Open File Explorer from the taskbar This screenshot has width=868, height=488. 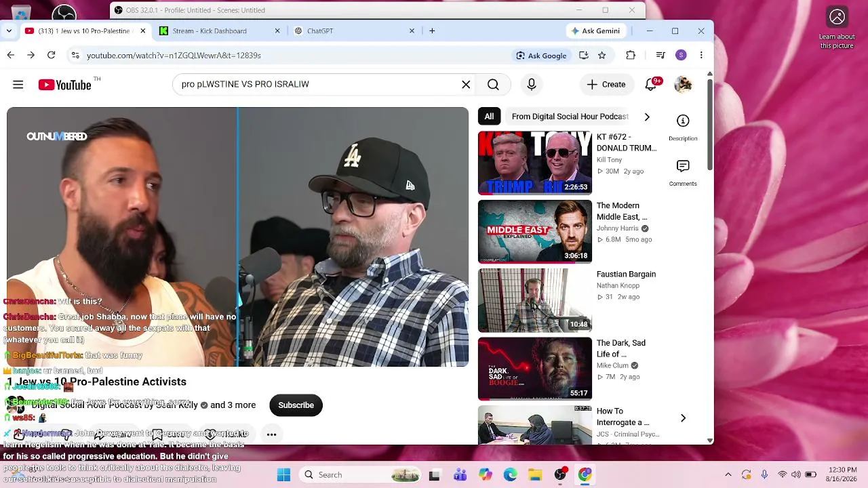(535, 475)
